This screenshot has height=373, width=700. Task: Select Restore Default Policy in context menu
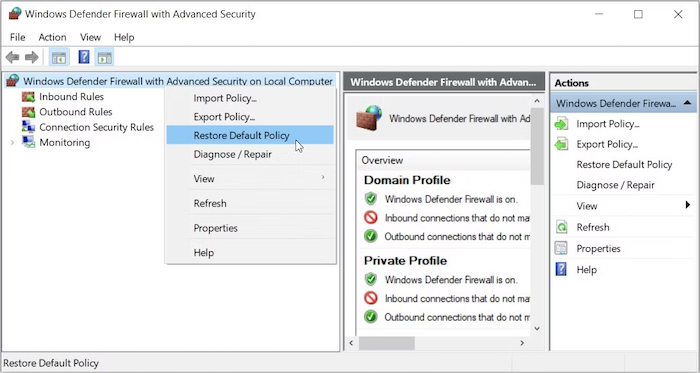tap(250, 135)
